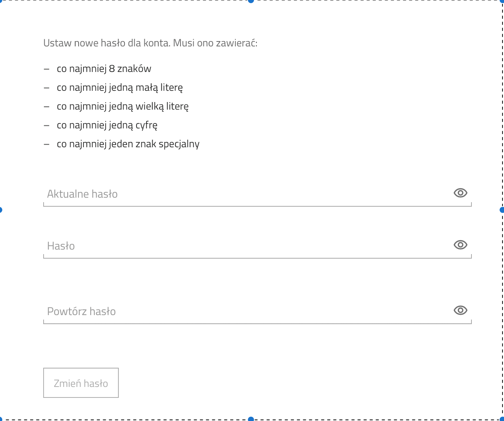Click the top-center blue selection handle

(251, 1)
